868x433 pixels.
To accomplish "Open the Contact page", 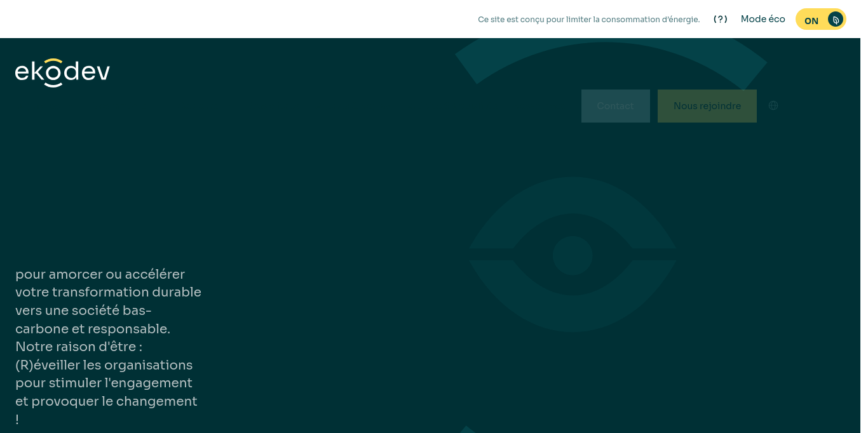I will coord(615,106).
